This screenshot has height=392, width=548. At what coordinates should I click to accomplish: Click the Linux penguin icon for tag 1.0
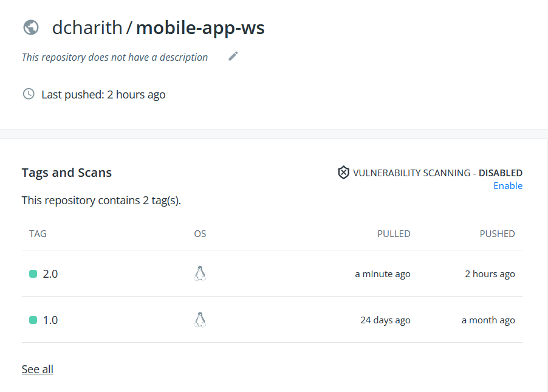[200, 320]
